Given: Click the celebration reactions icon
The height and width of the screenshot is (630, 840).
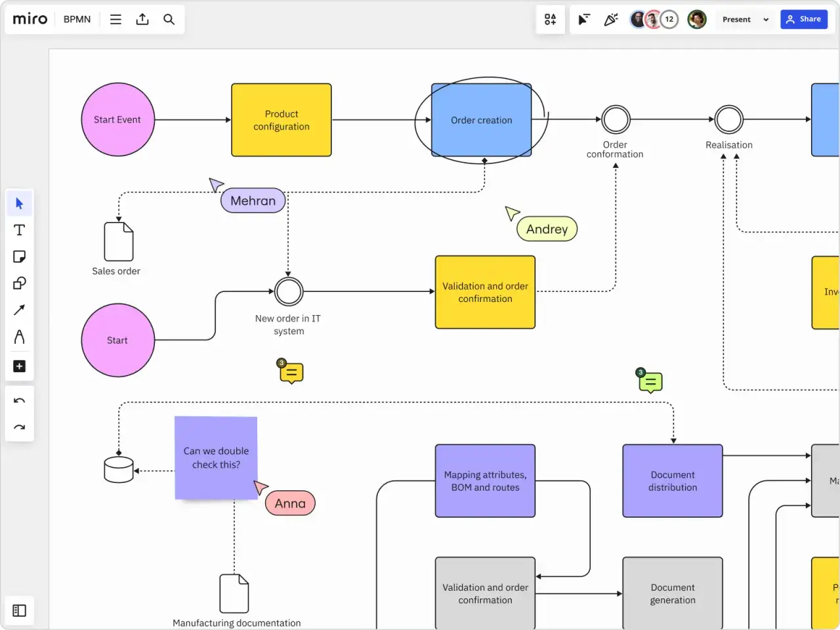Looking at the screenshot, I should coord(610,19).
